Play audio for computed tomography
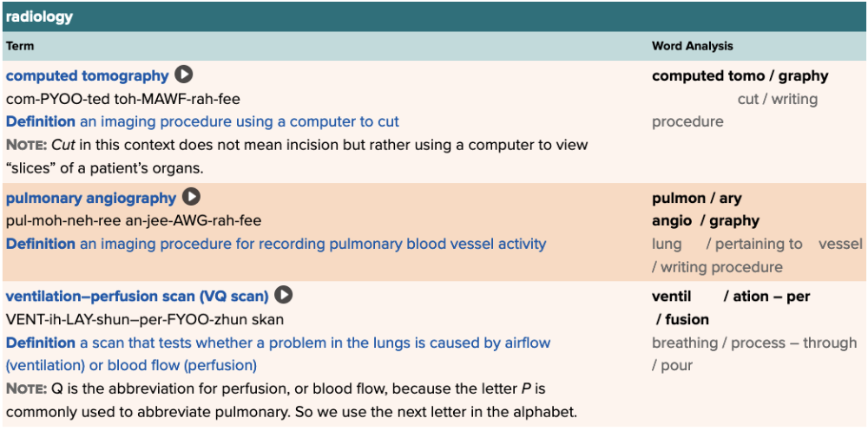The width and height of the screenshot is (868, 431). pos(184,75)
